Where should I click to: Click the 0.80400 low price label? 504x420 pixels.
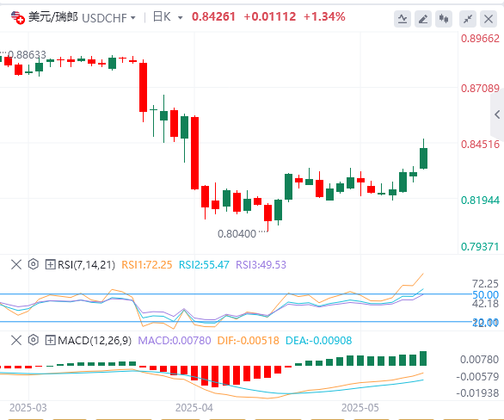237,233
